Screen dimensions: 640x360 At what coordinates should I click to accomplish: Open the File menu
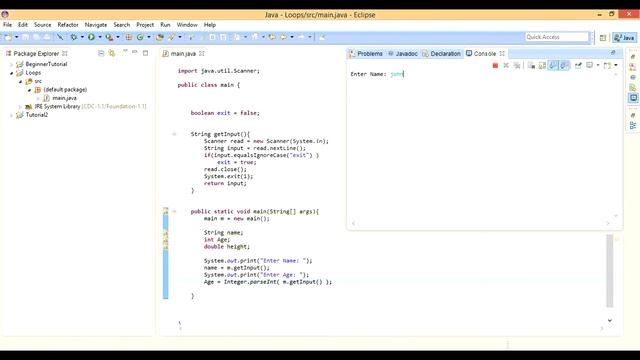click(x=7, y=25)
